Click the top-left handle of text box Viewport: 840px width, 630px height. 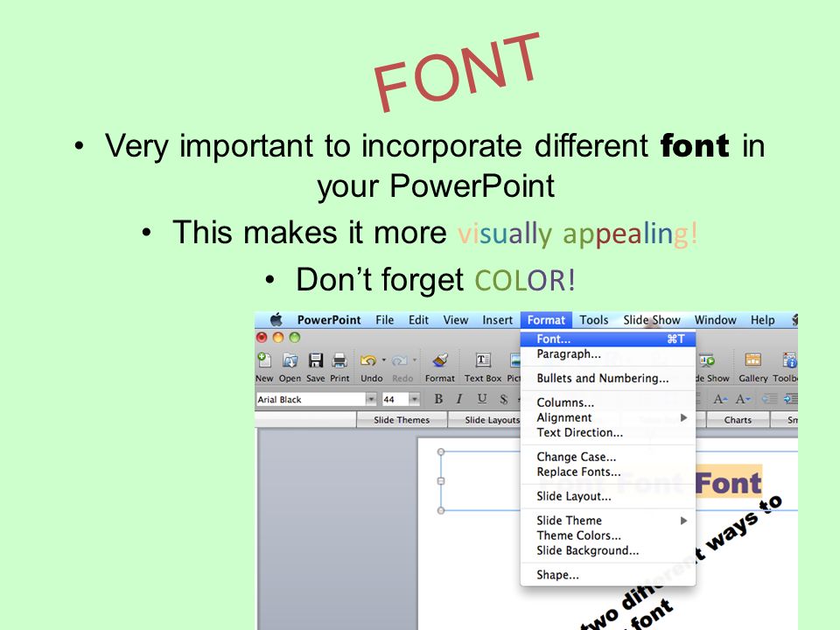tap(441, 452)
